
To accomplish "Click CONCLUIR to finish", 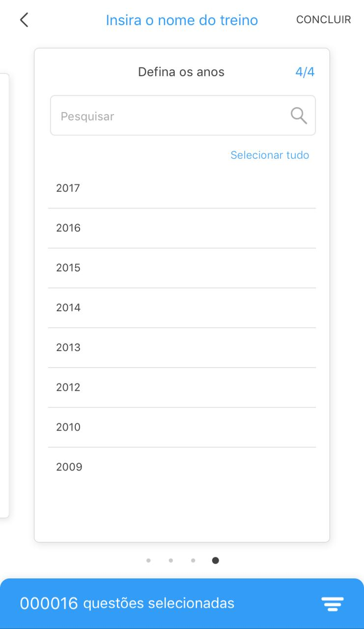I will 323,20.
